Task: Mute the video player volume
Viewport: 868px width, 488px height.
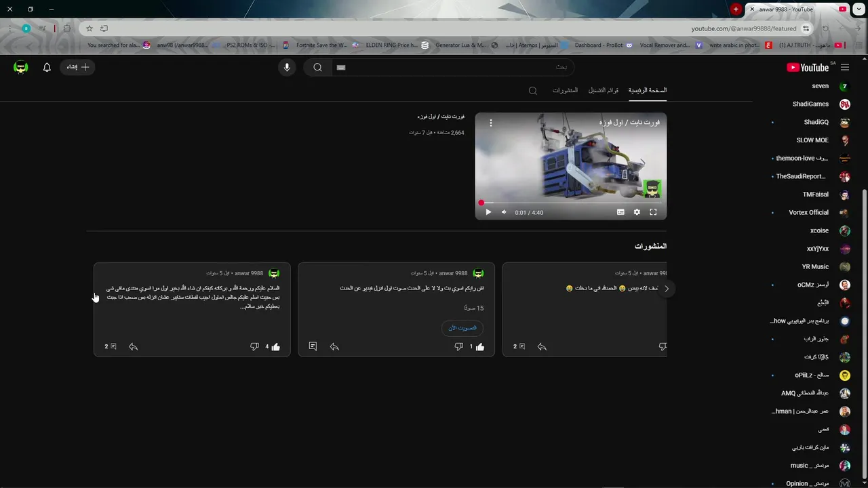Action: 504,212
